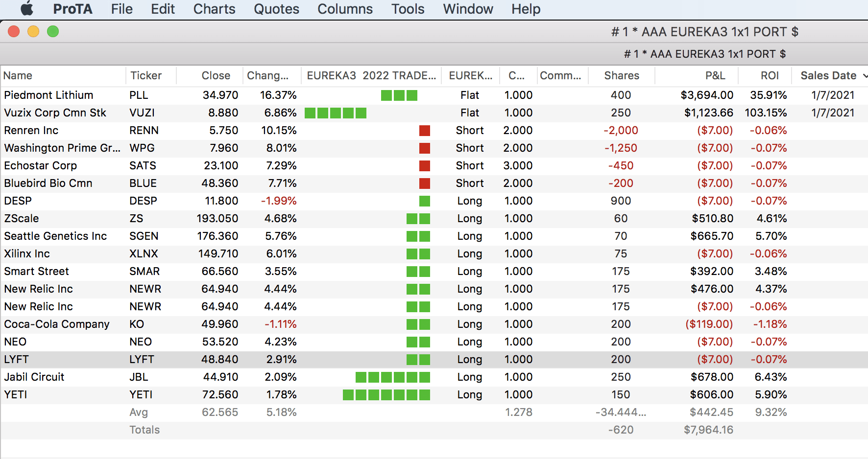Select the Vuzix Corp Cmn Stk row
The image size is (868, 459).
pyautogui.click(x=434, y=113)
